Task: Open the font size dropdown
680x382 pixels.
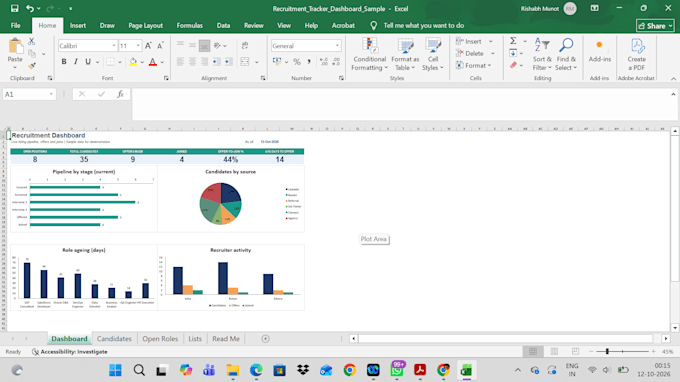Action: pyautogui.click(x=138, y=46)
